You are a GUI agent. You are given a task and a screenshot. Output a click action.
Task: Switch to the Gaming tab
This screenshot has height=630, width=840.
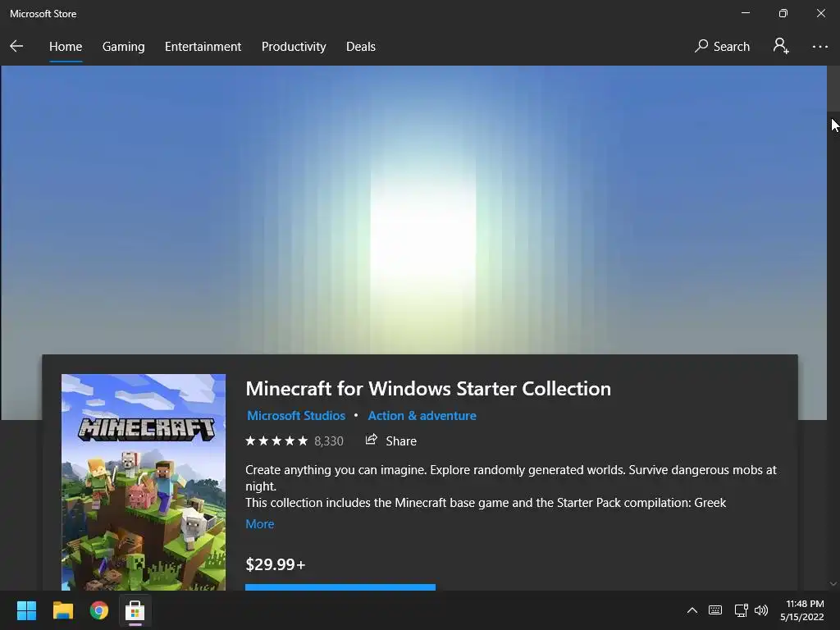(123, 47)
